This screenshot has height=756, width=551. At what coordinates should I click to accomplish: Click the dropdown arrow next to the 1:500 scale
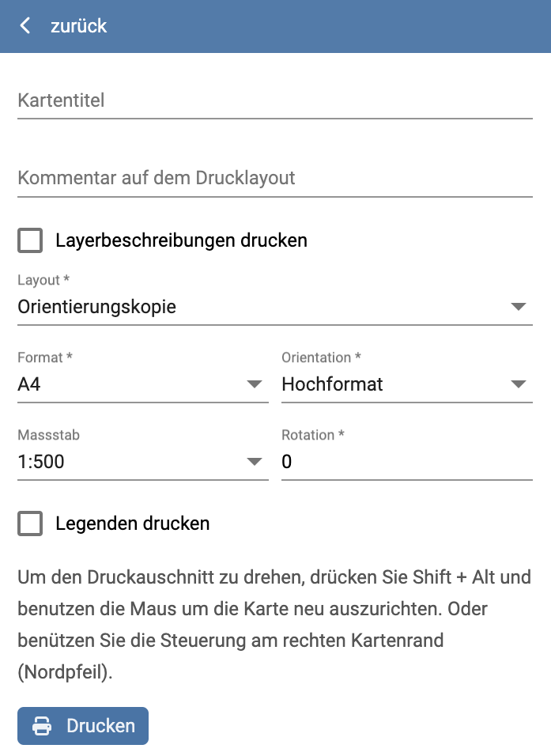pos(255,463)
